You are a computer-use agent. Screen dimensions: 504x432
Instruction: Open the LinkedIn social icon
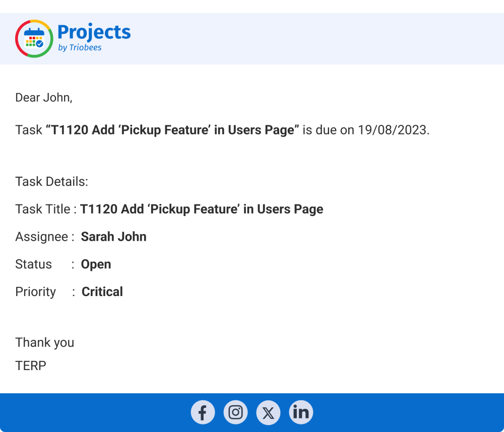[x=301, y=413]
